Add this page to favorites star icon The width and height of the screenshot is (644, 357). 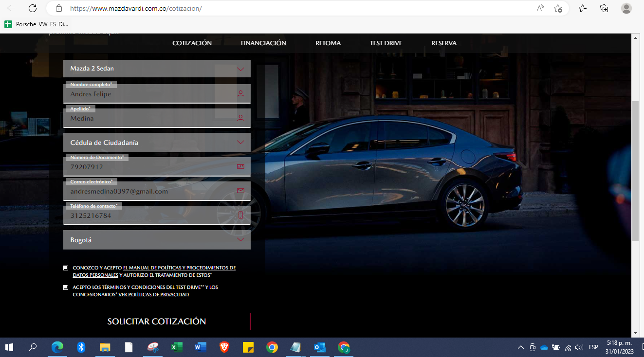coord(558,8)
